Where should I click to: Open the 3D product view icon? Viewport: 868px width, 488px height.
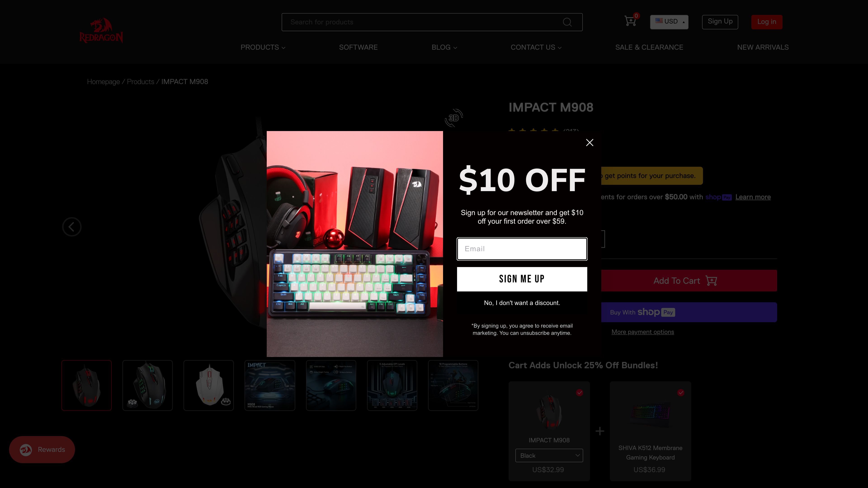tap(454, 118)
